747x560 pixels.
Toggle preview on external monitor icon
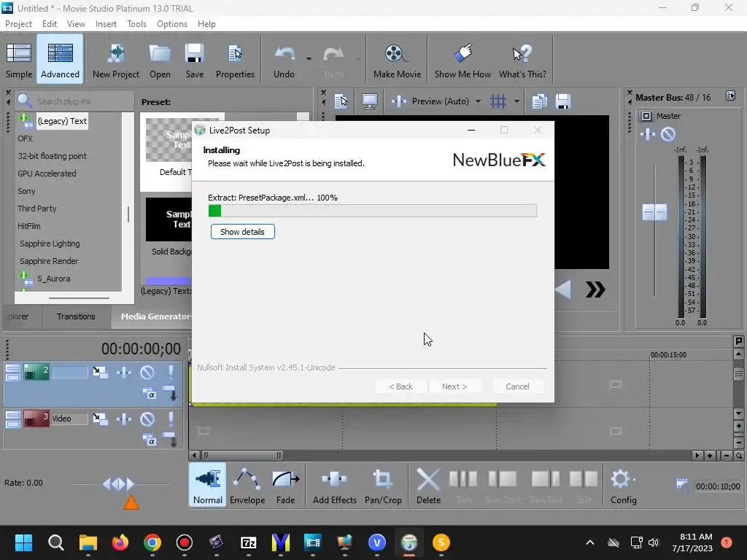tap(370, 101)
